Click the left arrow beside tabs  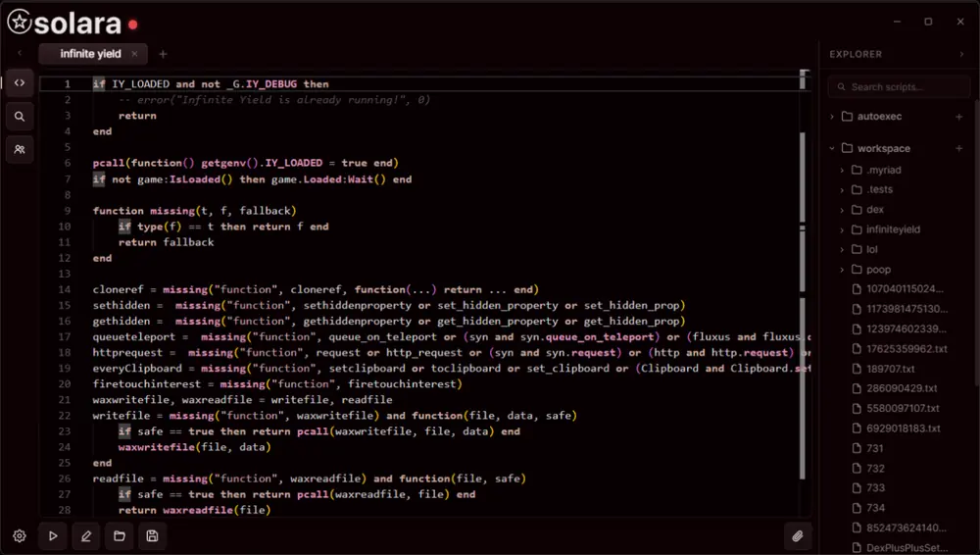(x=20, y=54)
